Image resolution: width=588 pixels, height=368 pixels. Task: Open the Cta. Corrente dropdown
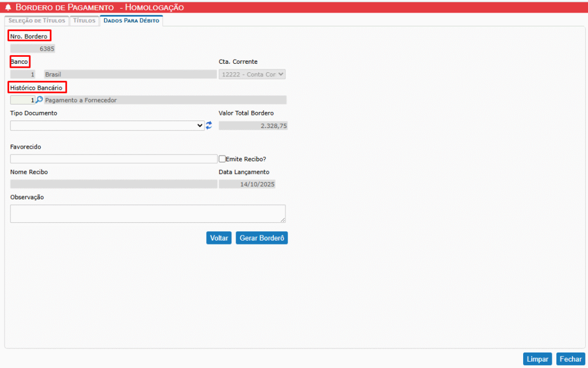(x=252, y=74)
